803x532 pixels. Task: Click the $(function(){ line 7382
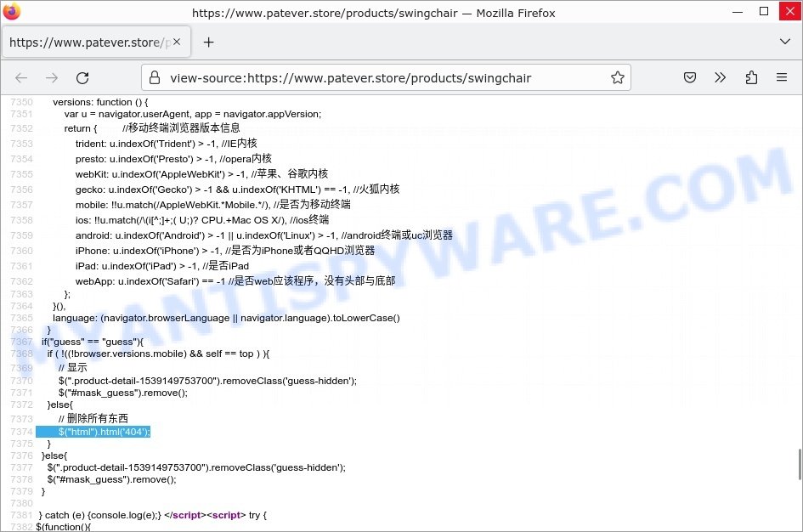[x=64, y=527]
